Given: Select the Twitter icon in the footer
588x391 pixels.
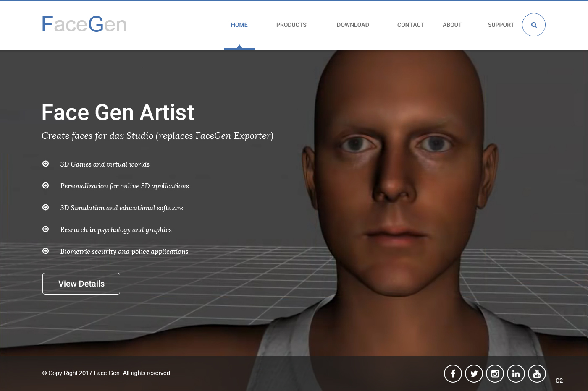Looking at the screenshot, I should [474, 373].
